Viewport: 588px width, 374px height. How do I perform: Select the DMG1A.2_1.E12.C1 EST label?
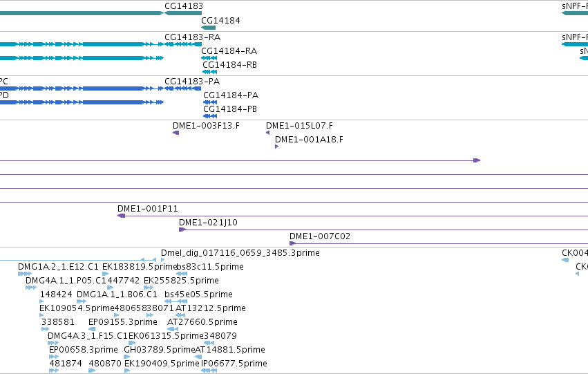tap(58, 267)
